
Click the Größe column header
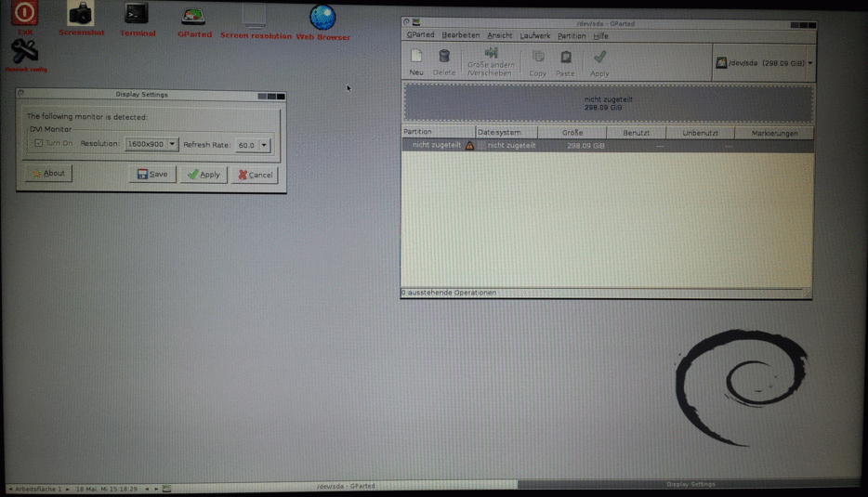572,133
